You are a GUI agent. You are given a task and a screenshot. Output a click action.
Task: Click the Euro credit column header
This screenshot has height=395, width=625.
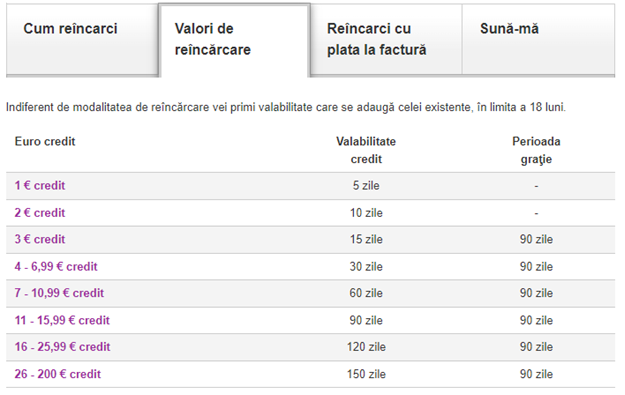45,141
